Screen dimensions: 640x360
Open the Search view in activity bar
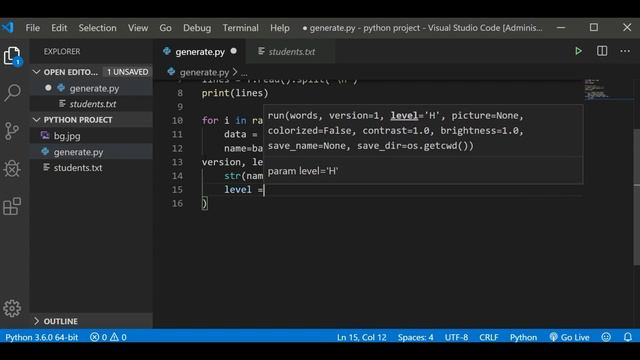[x=12, y=93]
